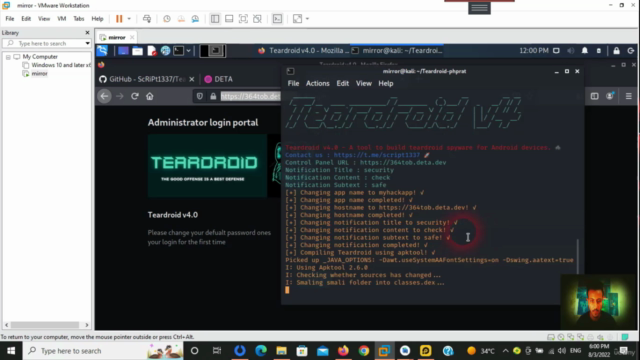Open Kali log out button

(631, 51)
